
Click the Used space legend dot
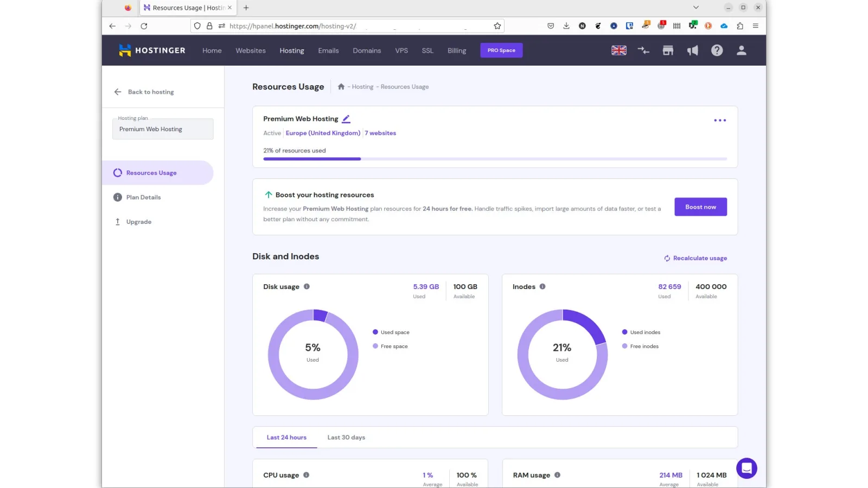point(375,332)
